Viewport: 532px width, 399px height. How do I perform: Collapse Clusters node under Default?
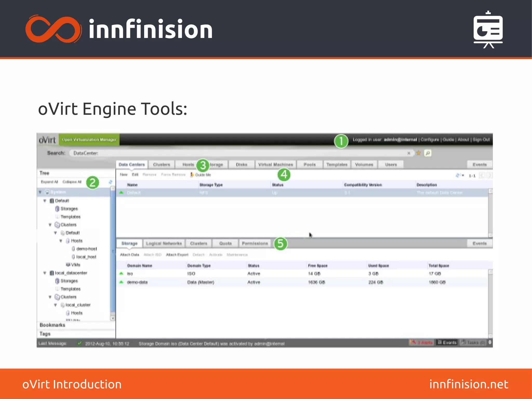pyautogui.click(x=50, y=225)
